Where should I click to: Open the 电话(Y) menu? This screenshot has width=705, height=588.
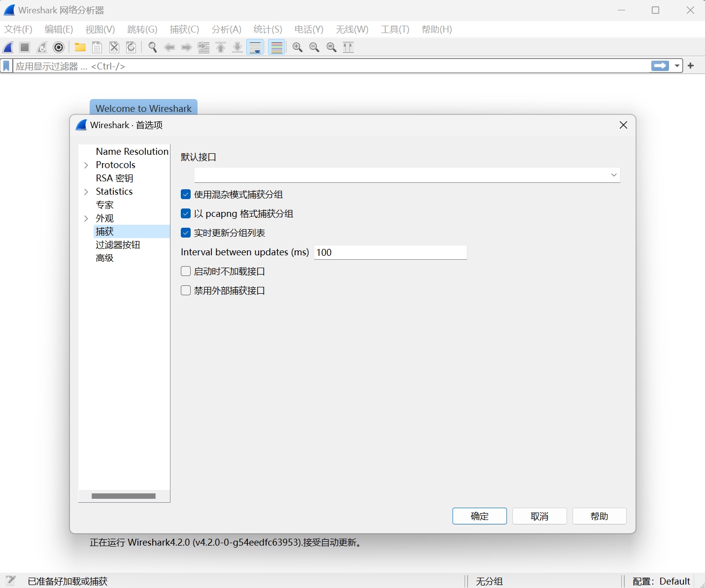click(x=309, y=30)
